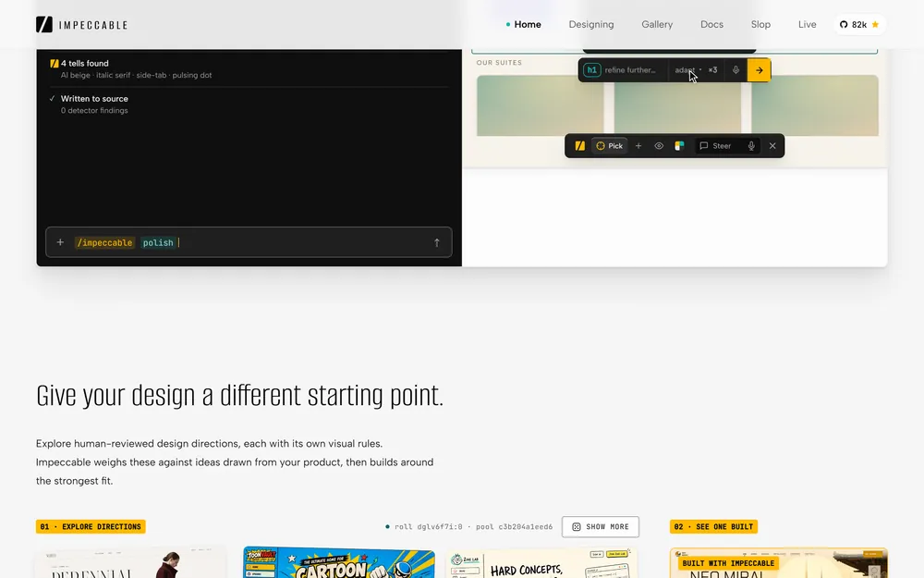Click the ×3 variations count
The height and width of the screenshot is (578, 924).
pyautogui.click(x=712, y=70)
